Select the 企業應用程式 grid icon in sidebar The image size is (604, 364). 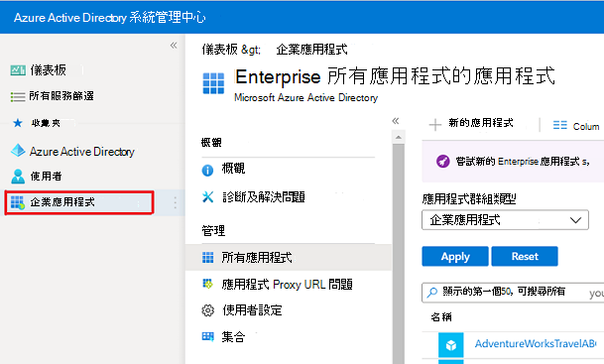click(17, 202)
